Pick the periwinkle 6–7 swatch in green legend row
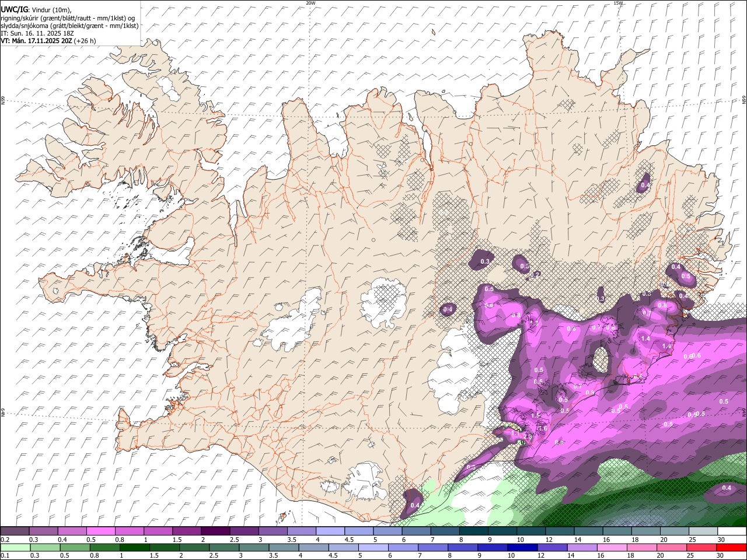The image size is (747, 560). pos(403,547)
